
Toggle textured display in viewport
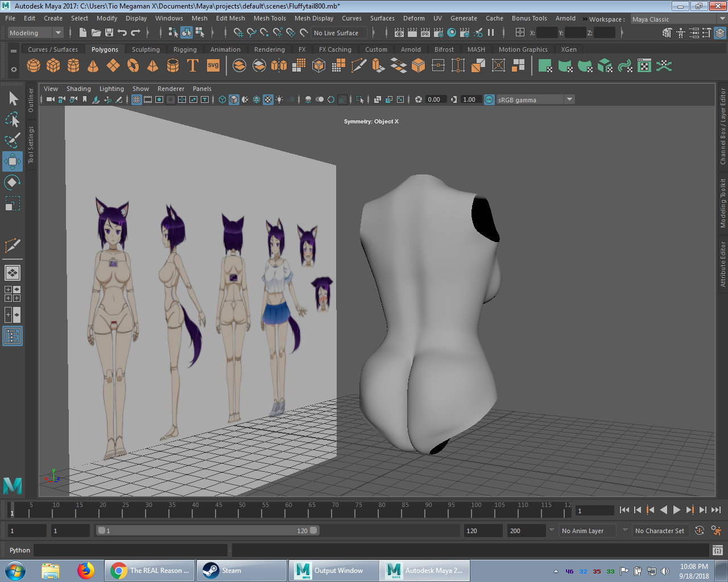coord(268,99)
